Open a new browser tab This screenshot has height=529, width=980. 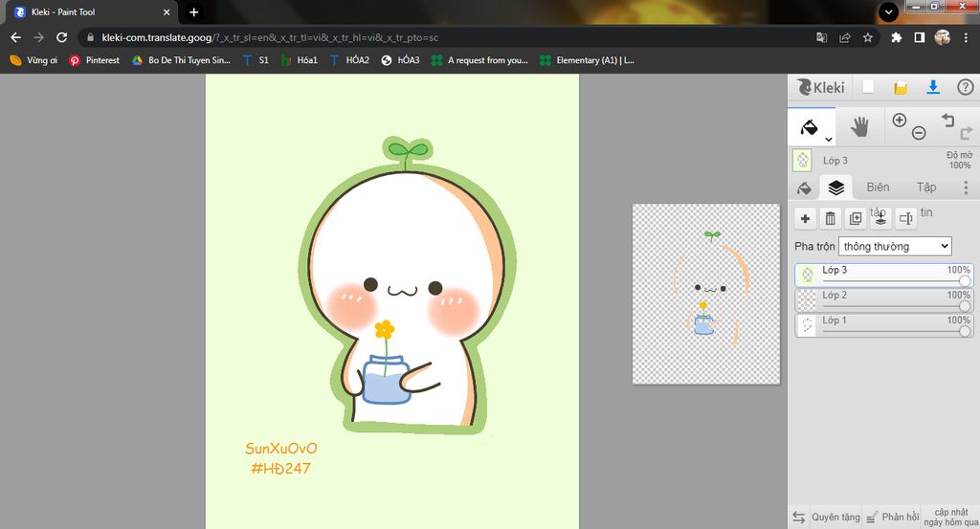193,11
